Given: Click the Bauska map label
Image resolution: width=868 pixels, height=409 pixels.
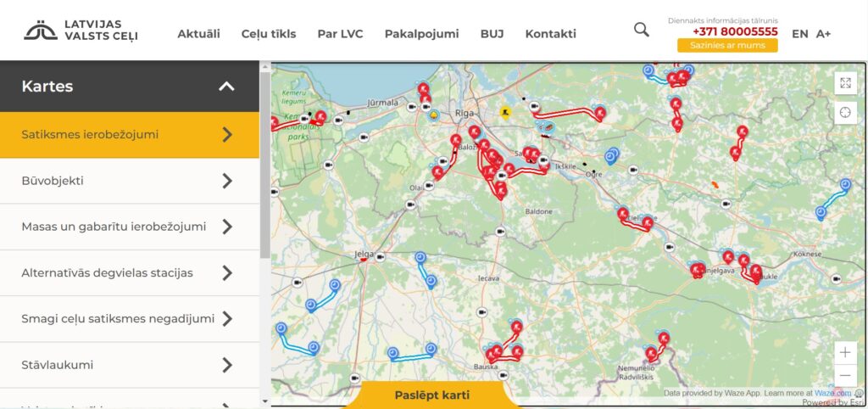Looking at the screenshot, I should pyautogui.click(x=486, y=367).
